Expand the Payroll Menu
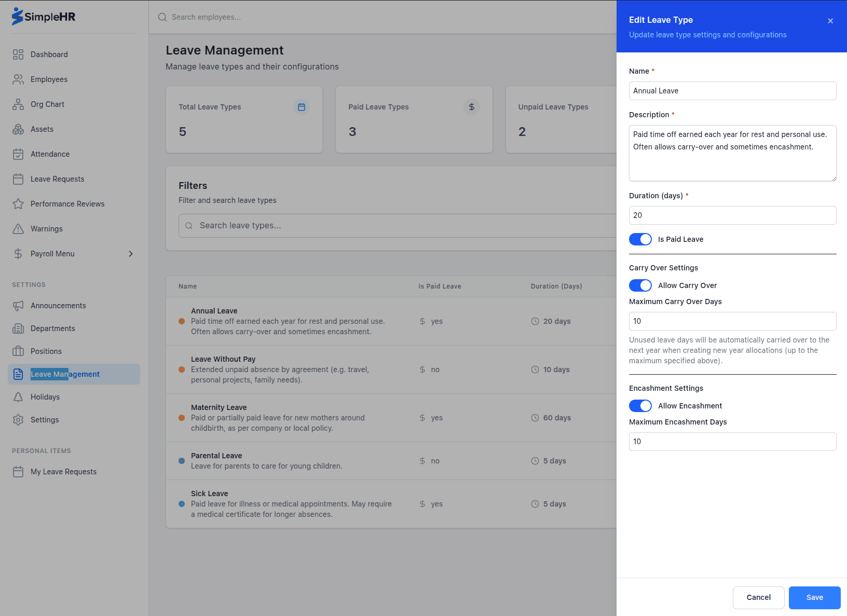Viewport: 847px width, 616px height. tap(73, 253)
